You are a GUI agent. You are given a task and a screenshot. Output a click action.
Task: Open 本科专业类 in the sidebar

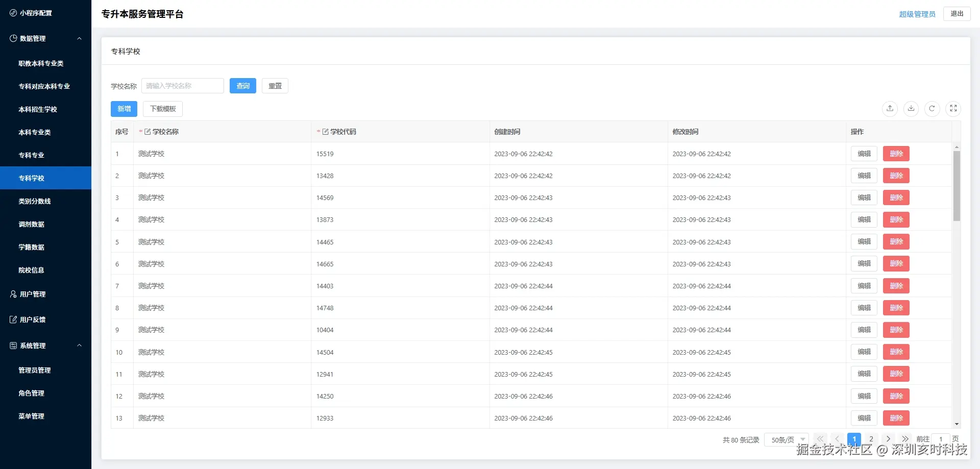[45, 132]
